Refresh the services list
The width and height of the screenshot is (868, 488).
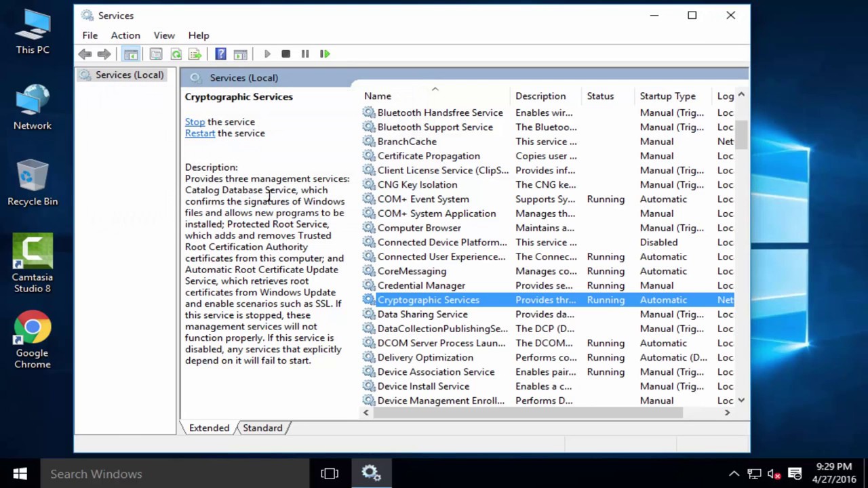pyautogui.click(x=176, y=54)
